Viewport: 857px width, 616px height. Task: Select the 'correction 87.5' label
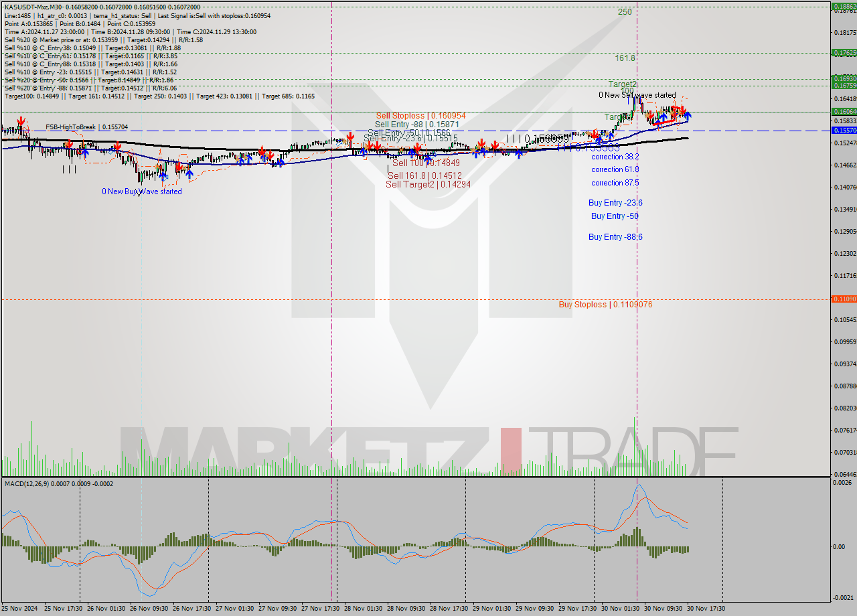pos(615,183)
